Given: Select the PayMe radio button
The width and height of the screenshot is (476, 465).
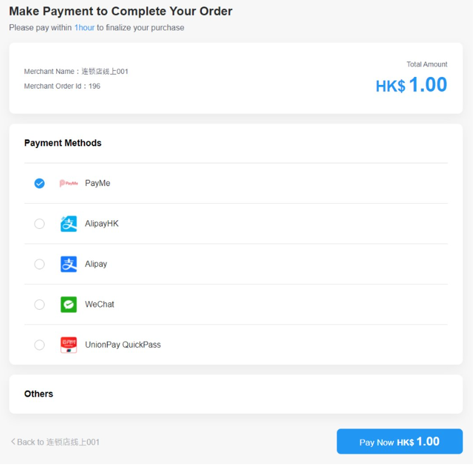Looking at the screenshot, I should 39,183.
